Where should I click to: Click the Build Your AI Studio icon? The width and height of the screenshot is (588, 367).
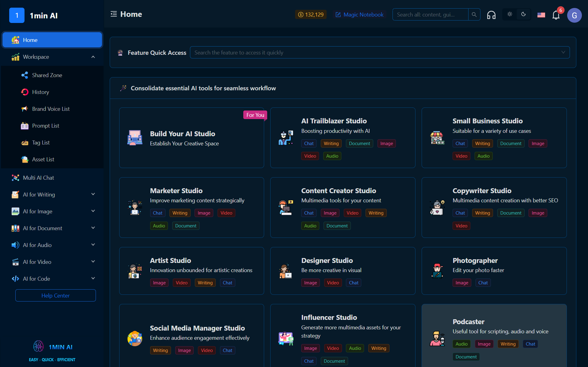(x=135, y=138)
